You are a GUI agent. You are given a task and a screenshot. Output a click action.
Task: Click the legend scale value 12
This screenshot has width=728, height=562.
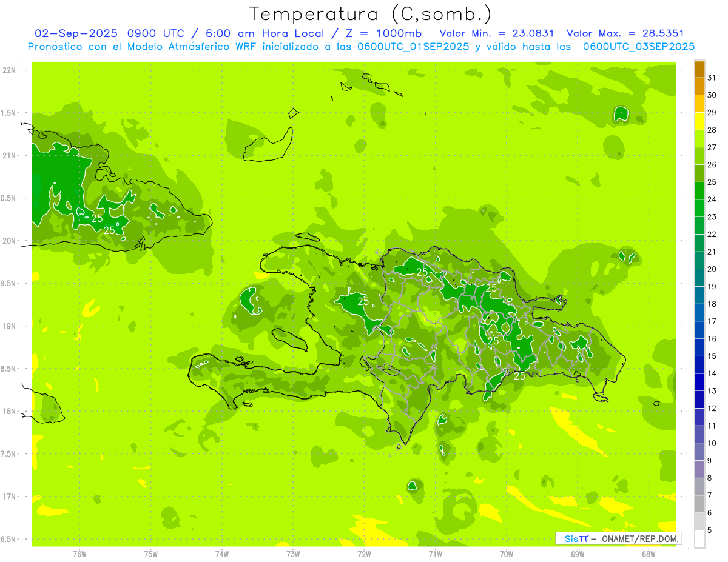click(x=712, y=409)
